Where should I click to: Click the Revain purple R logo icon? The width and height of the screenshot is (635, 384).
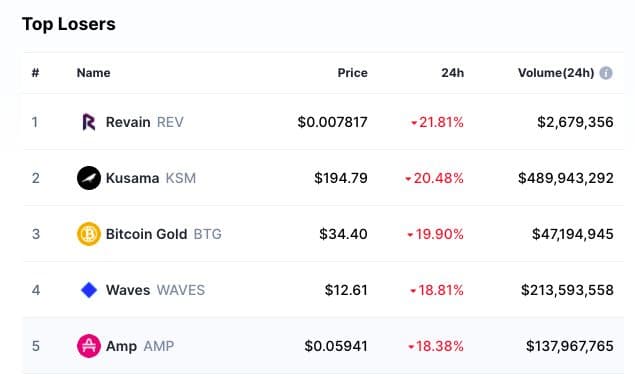[x=89, y=122]
